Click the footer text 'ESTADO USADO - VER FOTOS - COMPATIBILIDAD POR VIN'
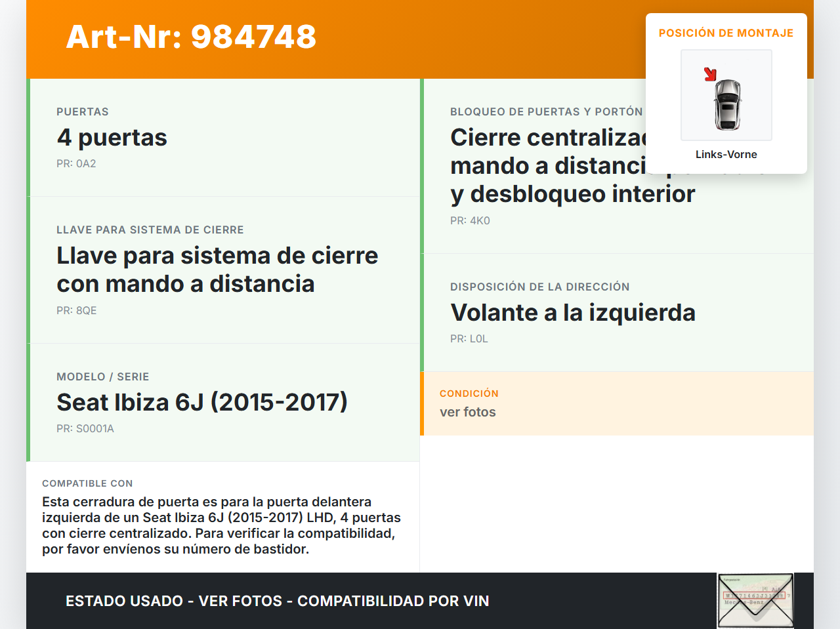This screenshot has width=840, height=629. pyautogui.click(x=278, y=601)
